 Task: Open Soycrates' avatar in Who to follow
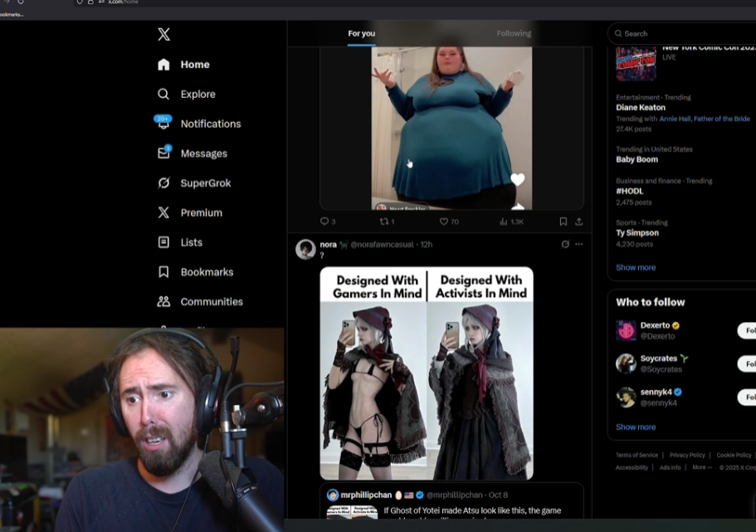tap(626, 364)
